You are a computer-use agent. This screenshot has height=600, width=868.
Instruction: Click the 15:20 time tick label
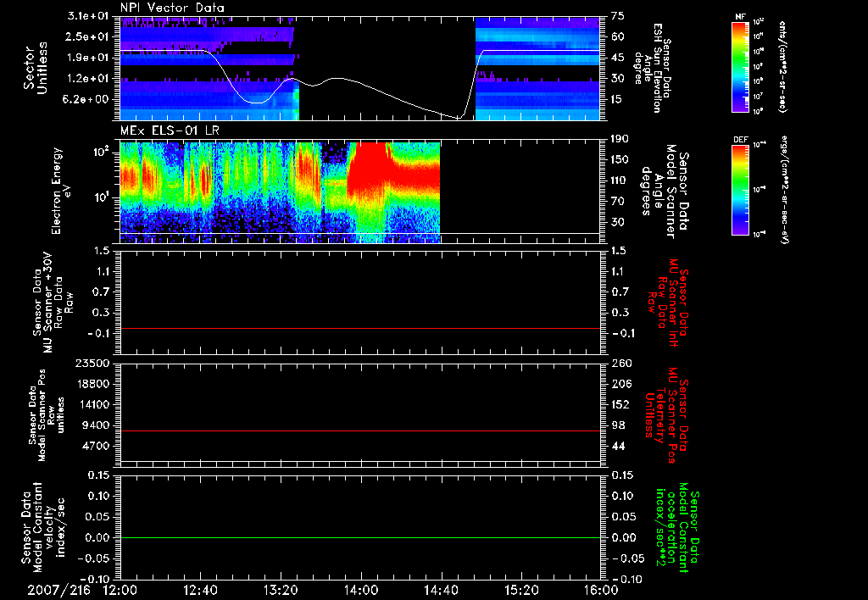[x=521, y=591]
